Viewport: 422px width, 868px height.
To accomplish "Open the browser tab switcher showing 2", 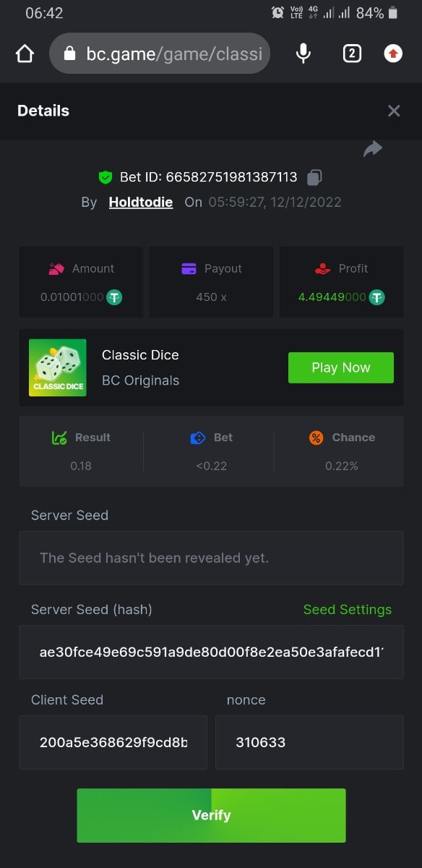I will tap(352, 54).
